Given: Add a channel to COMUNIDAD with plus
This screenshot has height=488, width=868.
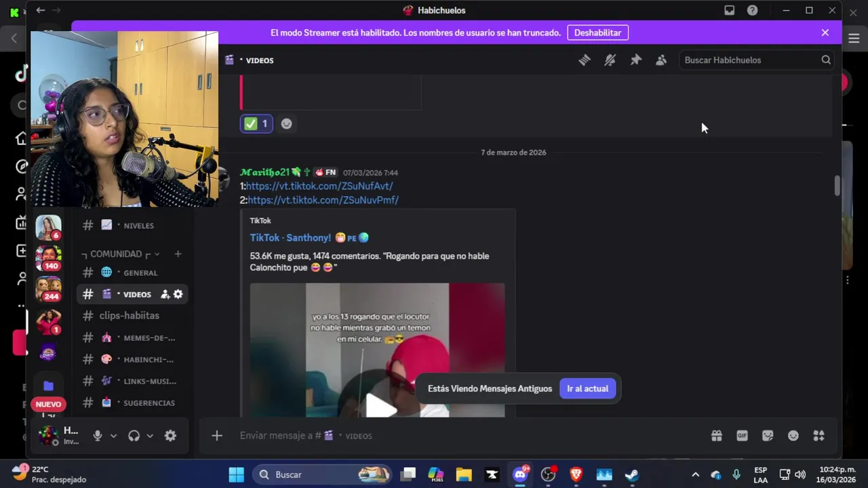Looking at the screenshot, I should (178, 254).
